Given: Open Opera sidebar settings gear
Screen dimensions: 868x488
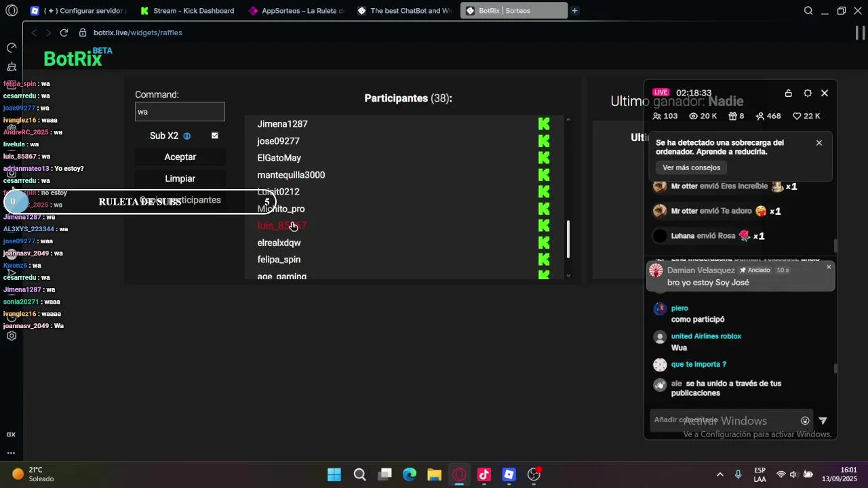Looking at the screenshot, I should click(12, 336).
